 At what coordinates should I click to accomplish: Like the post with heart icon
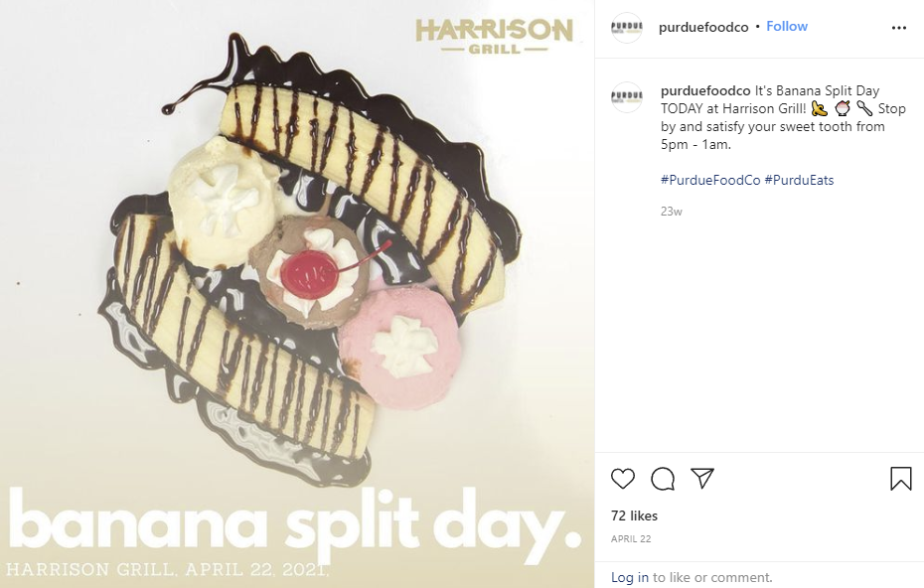(x=622, y=479)
